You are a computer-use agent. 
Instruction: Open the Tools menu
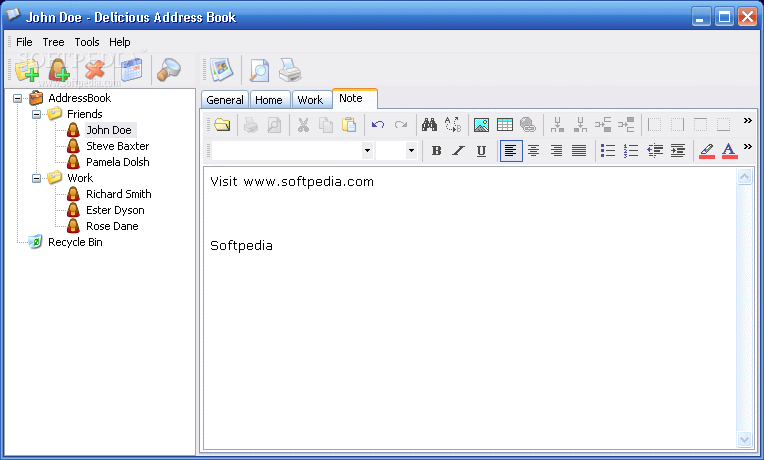87,42
